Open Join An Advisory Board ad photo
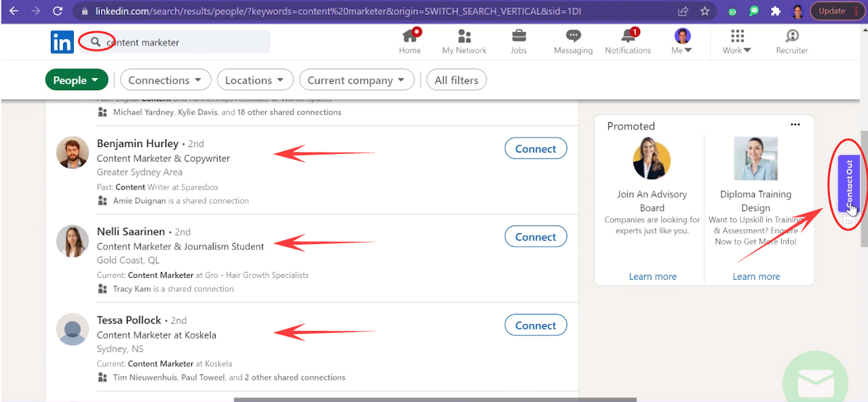This screenshot has width=868, height=402. [x=652, y=159]
